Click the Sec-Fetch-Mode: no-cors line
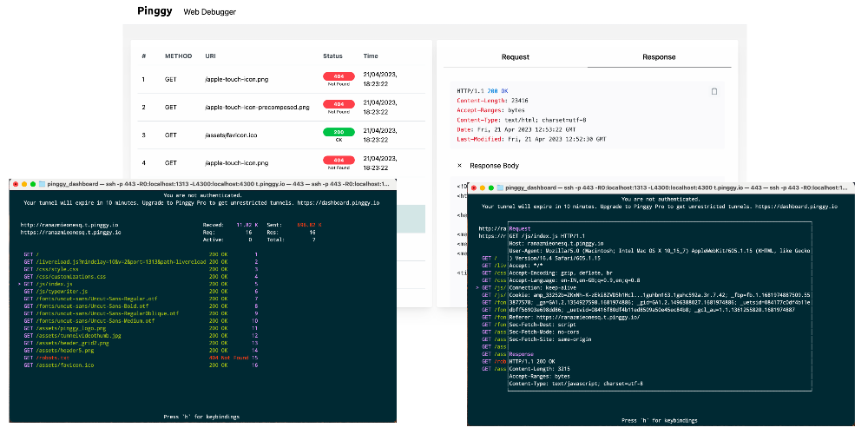The width and height of the screenshot is (868, 434). click(542, 332)
